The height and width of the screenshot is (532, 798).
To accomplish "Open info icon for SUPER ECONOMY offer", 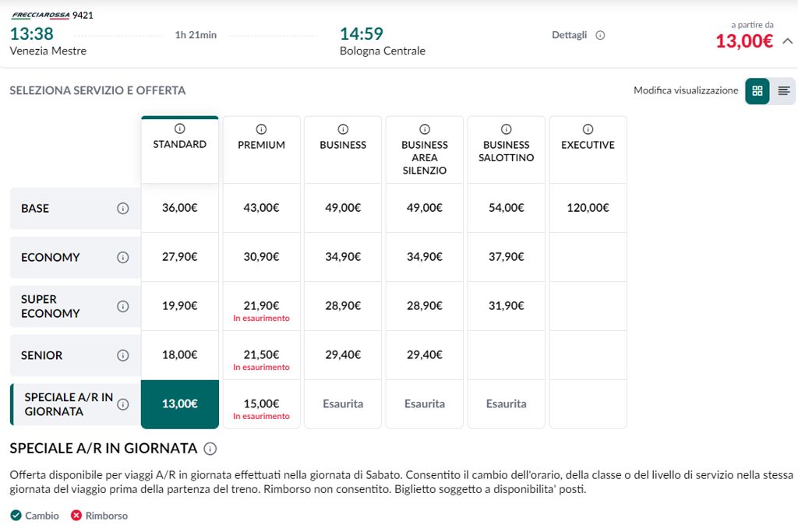I will click(x=122, y=306).
